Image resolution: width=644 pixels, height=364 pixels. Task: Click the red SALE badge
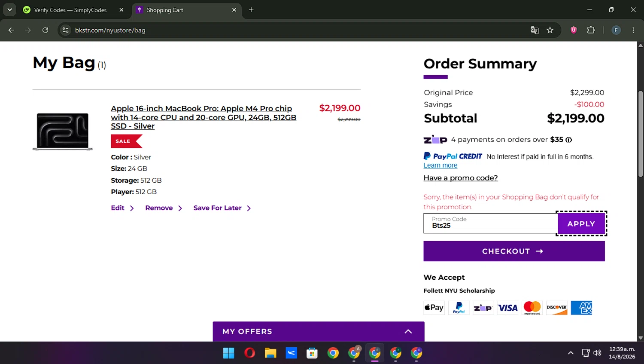tap(126, 141)
